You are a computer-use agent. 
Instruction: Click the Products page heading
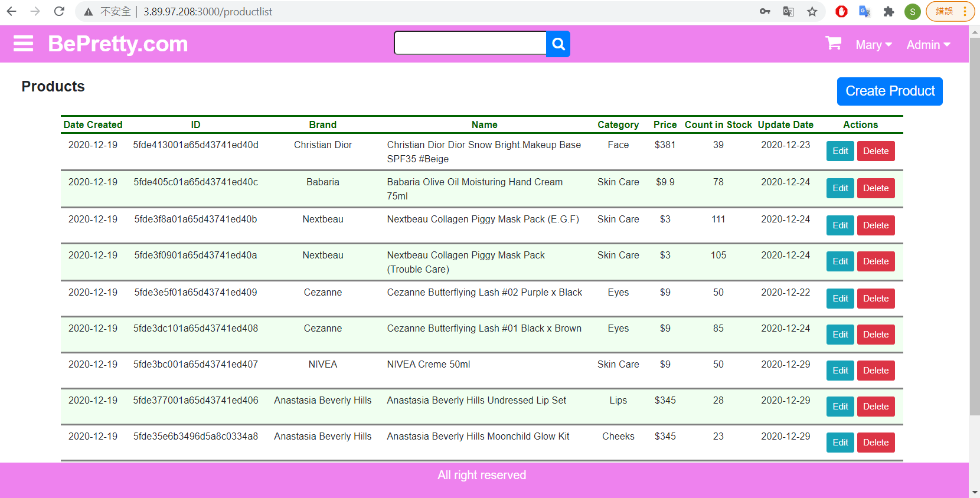53,86
